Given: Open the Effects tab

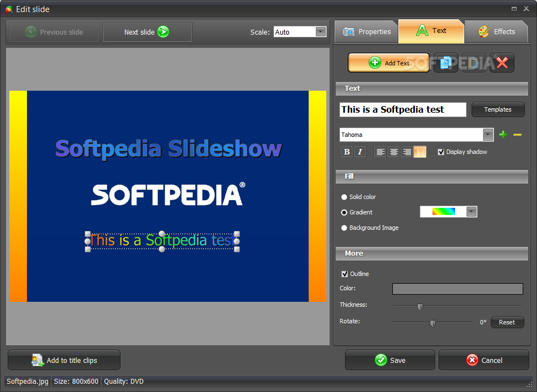Looking at the screenshot, I should point(496,31).
